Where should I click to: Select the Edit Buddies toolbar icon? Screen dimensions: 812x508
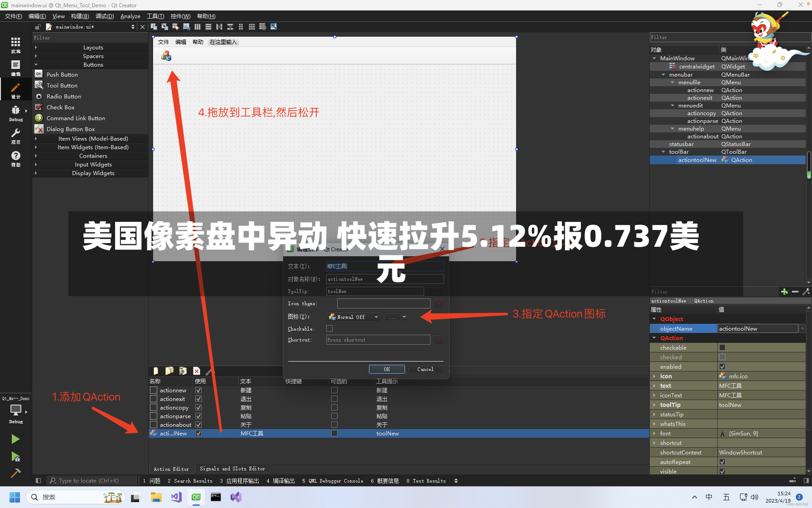pos(176,27)
